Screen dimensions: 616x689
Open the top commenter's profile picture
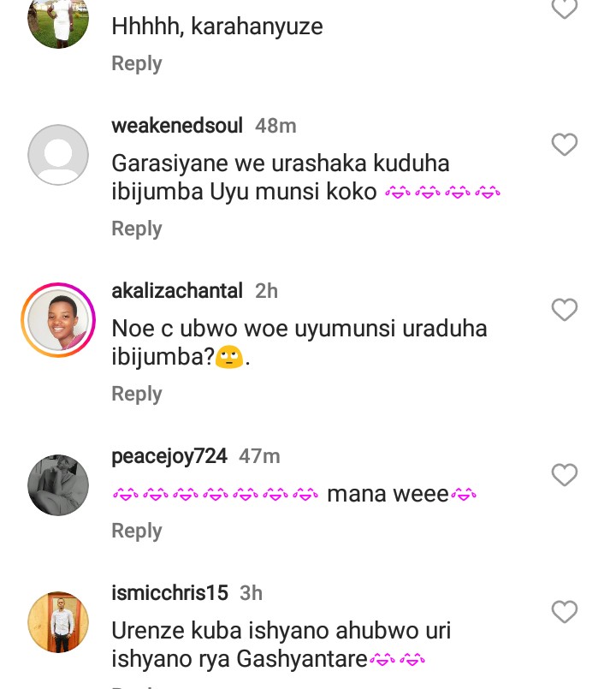(58, 19)
